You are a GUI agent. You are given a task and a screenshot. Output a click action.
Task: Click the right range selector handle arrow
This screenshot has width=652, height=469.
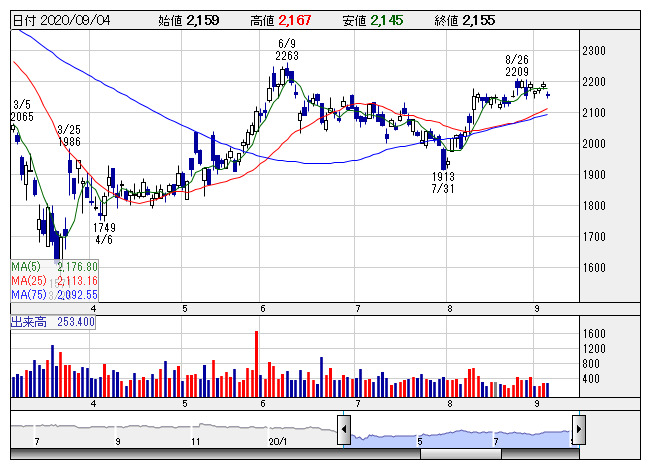(578, 431)
